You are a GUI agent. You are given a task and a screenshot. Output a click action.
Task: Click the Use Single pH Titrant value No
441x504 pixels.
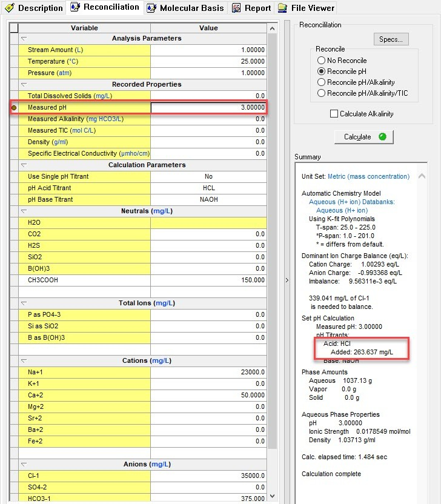[x=208, y=176]
